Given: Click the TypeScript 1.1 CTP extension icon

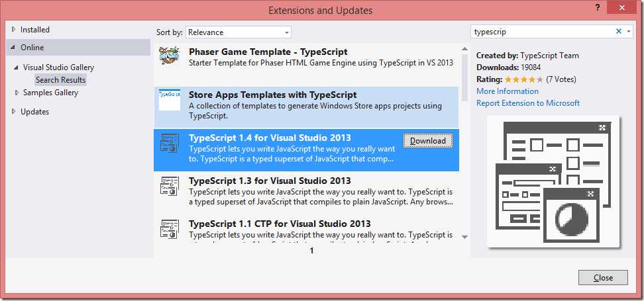Looking at the screenshot, I should (170, 230).
